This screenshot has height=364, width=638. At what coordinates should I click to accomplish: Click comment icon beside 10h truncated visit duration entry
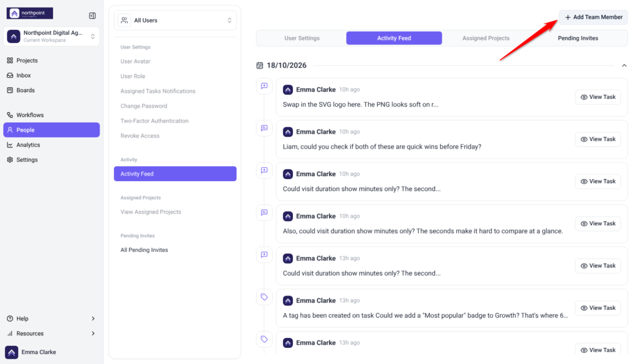[x=264, y=170]
